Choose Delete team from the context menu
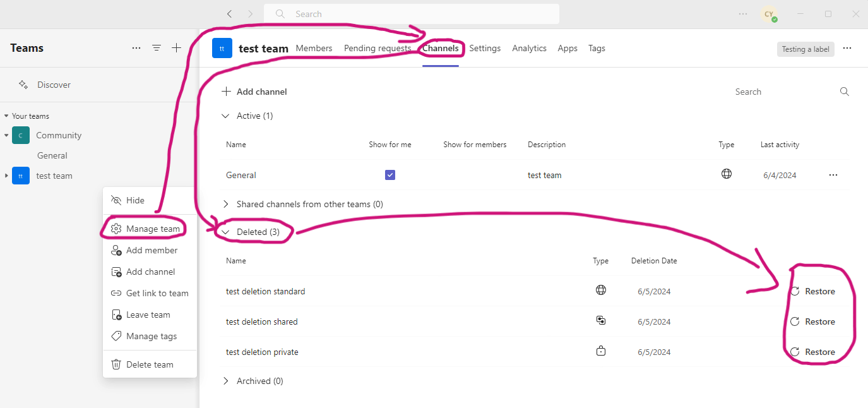 pos(150,364)
